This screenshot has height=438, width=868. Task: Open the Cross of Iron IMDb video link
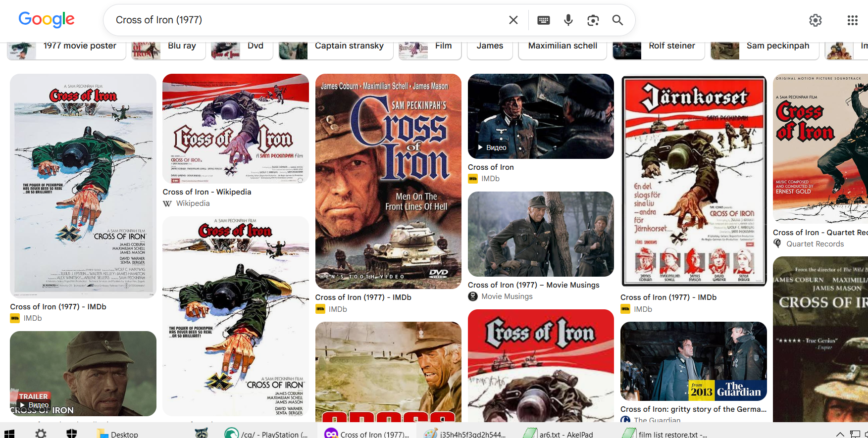click(491, 167)
